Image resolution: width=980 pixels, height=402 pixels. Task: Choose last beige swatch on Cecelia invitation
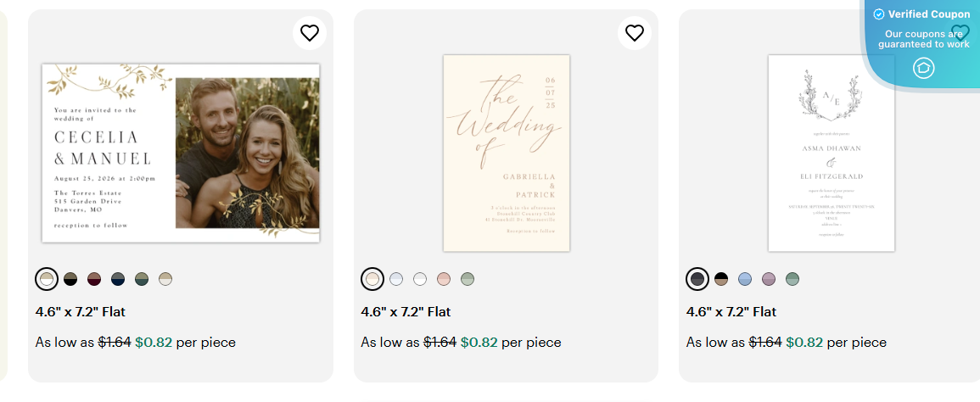coord(165,279)
